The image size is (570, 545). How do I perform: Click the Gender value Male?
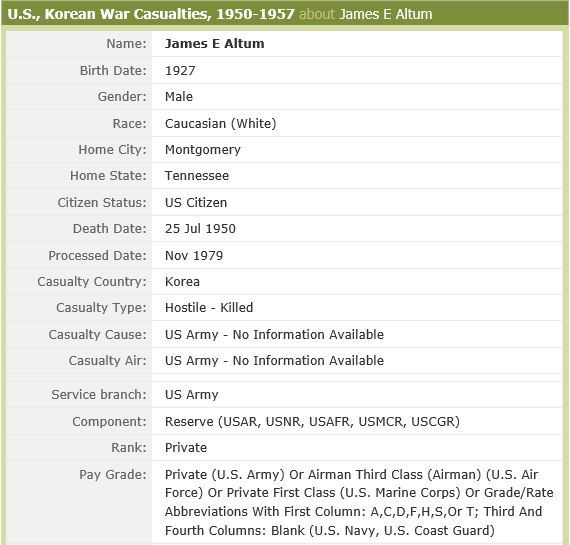pyautogui.click(x=179, y=97)
